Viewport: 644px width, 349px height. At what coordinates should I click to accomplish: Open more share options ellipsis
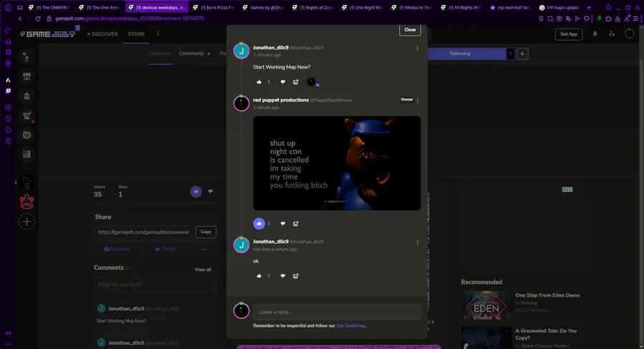tap(204, 249)
